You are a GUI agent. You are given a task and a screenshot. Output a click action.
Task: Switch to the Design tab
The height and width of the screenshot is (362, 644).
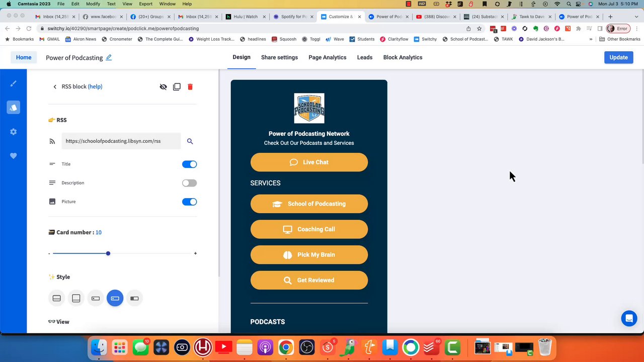[242, 57]
